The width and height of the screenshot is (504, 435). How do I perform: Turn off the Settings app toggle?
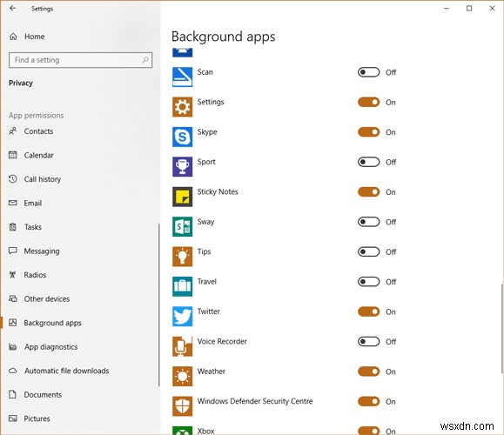369,102
